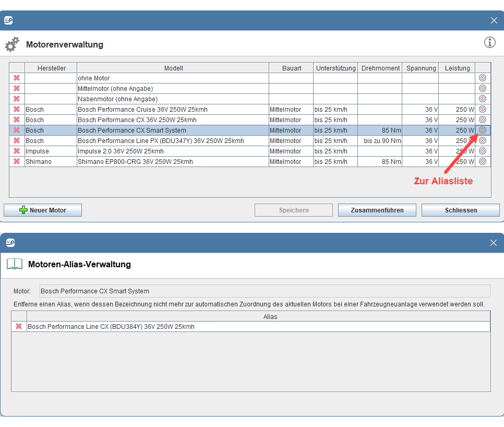Sort by 'Hersteller' column header
Viewport: 504px width, 427px height.
tap(51, 68)
